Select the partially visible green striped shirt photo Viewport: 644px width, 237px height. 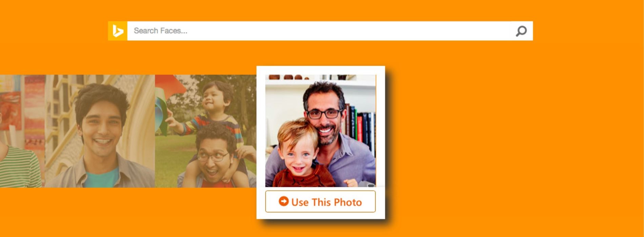click(22, 131)
